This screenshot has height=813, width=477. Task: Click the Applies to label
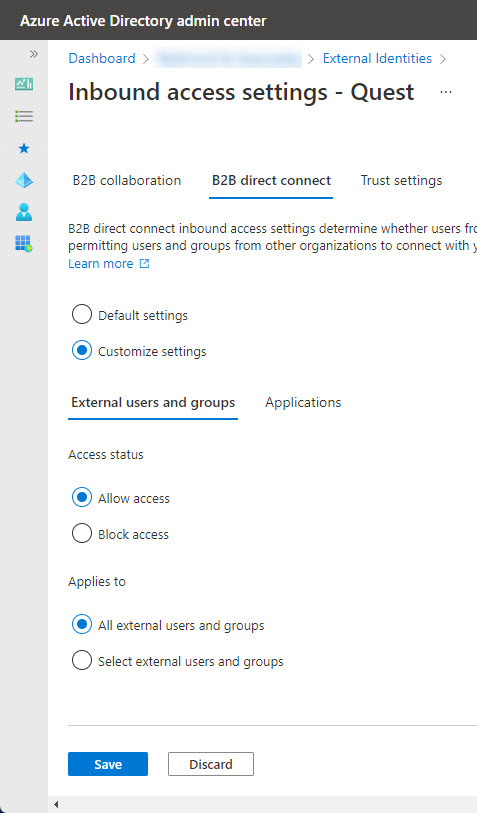pos(97,582)
